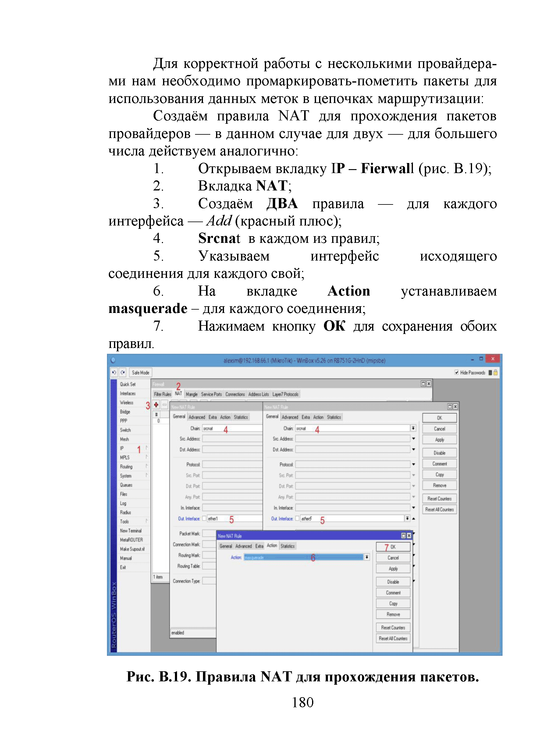The height and width of the screenshot is (756, 533).
Task: Open the ether5 Out. Interface dropdown
Action: (x=407, y=518)
